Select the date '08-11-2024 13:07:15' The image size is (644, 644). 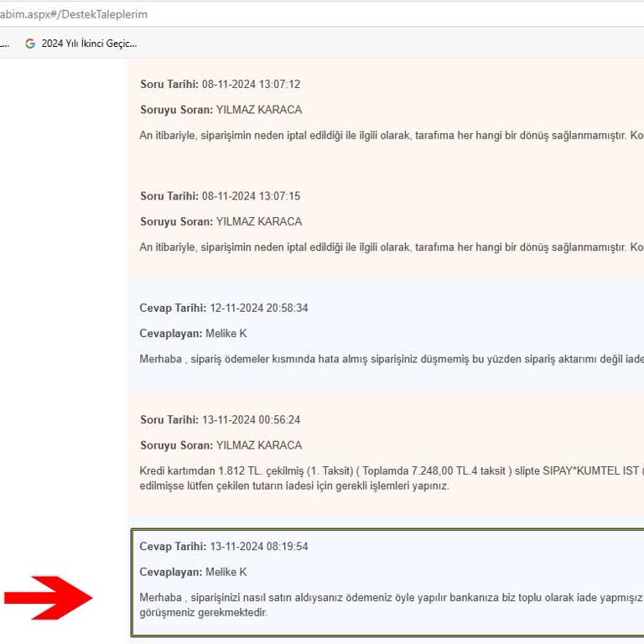pos(251,196)
